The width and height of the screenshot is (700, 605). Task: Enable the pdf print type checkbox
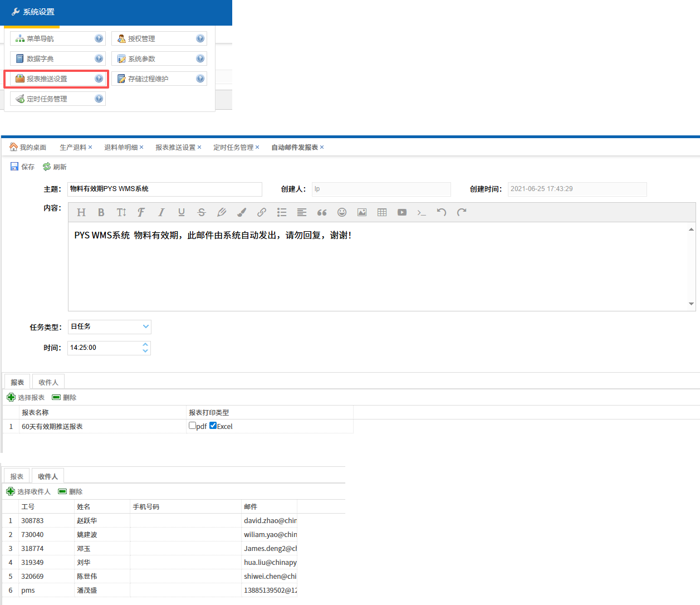point(192,426)
